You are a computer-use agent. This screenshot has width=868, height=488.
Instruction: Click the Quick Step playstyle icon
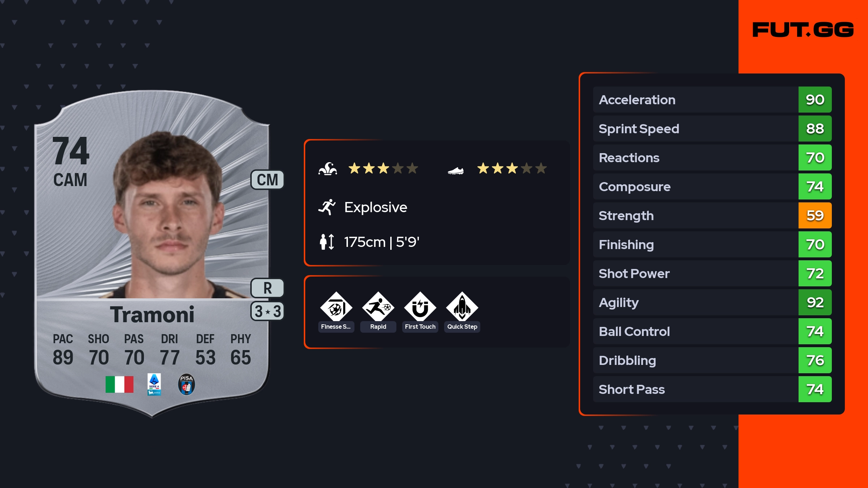click(x=462, y=307)
